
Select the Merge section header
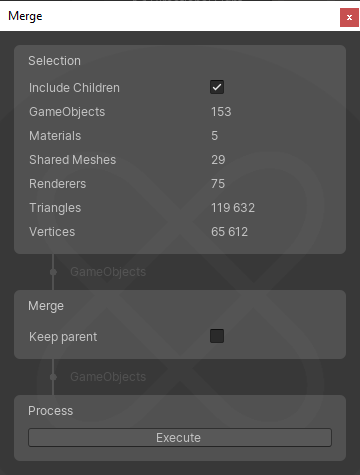click(x=46, y=306)
